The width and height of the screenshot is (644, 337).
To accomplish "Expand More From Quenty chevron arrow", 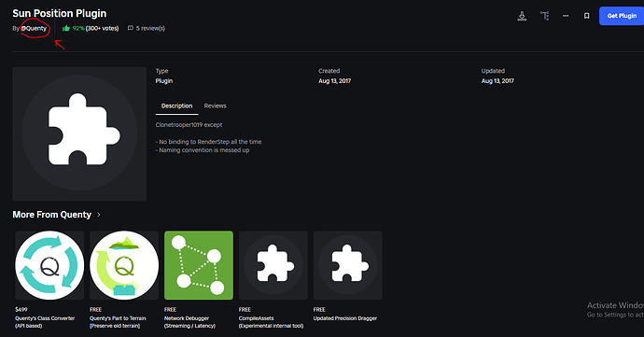I will click(x=99, y=215).
